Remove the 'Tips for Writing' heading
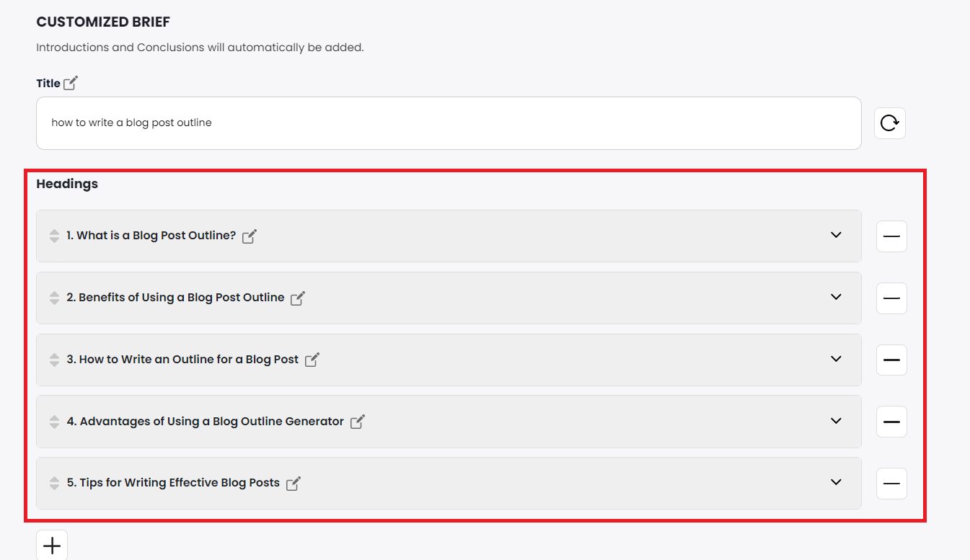This screenshot has height=560, width=970. click(x=891, y=484)
